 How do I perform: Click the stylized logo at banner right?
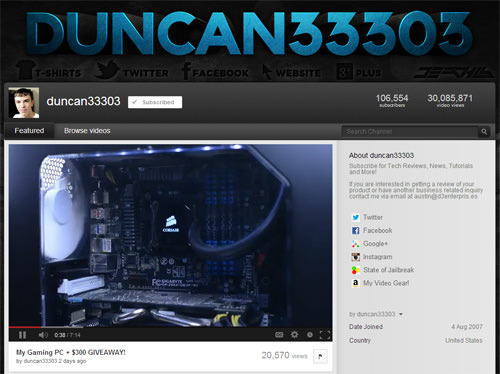point(453,72)
